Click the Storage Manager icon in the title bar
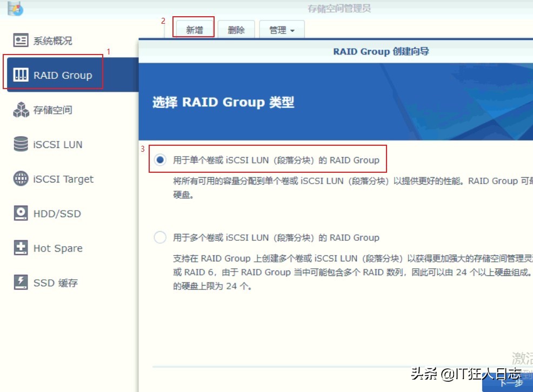This screenshot has height=392, width=533. point(15,7)
